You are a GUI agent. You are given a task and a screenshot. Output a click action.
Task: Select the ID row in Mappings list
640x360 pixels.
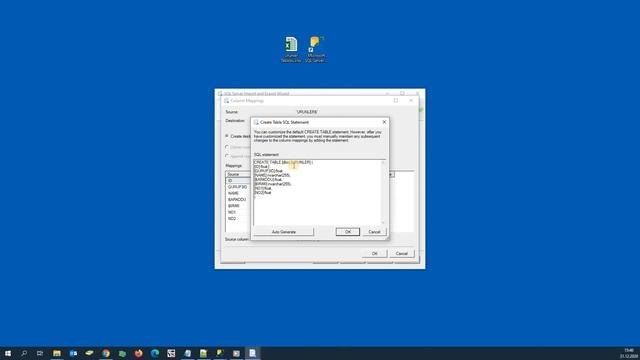(x=238, y=180)
